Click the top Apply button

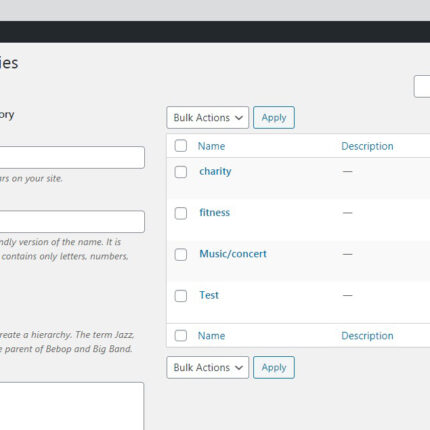coord(274,117)
